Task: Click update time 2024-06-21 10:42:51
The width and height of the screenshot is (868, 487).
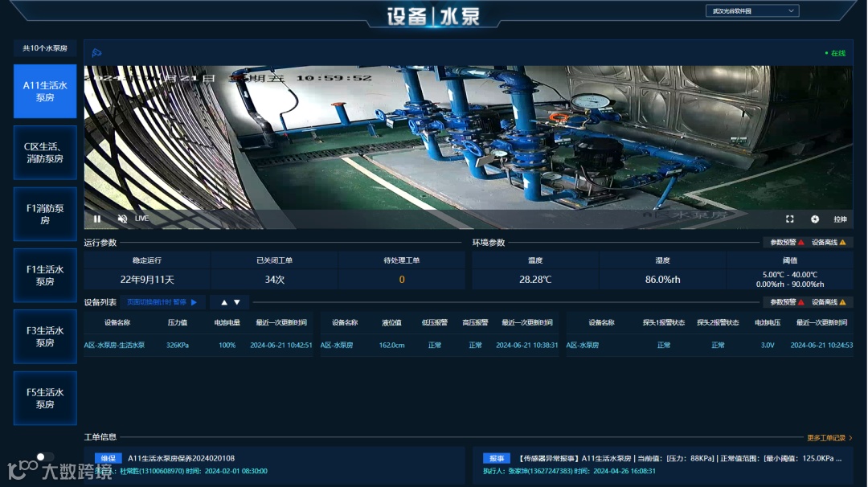Action: (x=281, y=346)
